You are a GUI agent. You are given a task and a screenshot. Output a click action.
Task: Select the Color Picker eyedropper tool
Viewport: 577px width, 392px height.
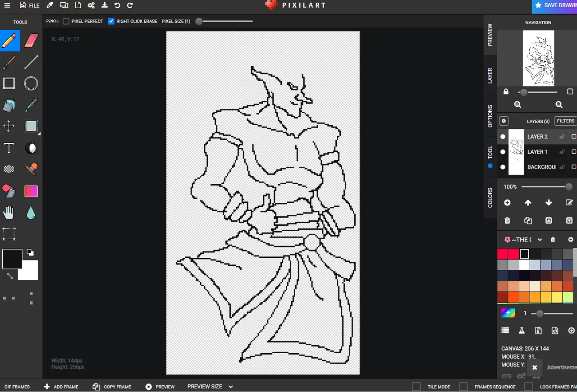(31, 105)
